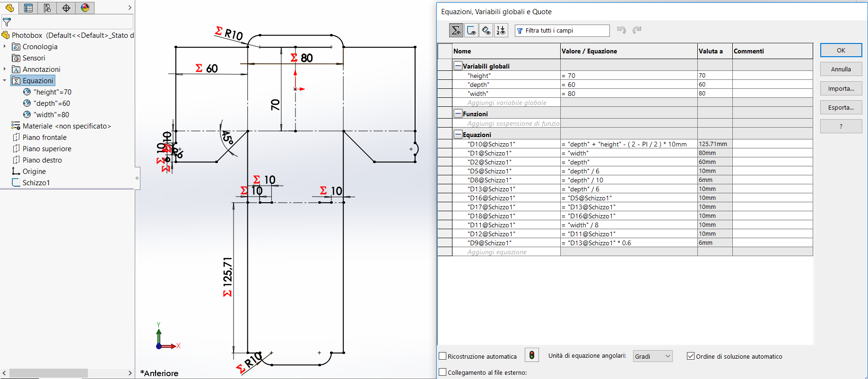Open the DisplayManager appearance tab

(85, 8)
